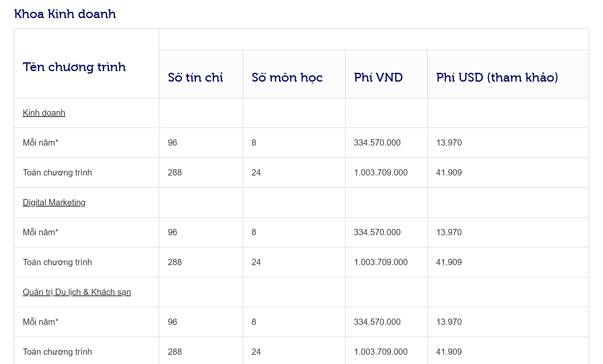Viewport: 603px width, 364px height.
Task: Select 41.909 in Kinh doanh full-program row
Action: point(449,173)
